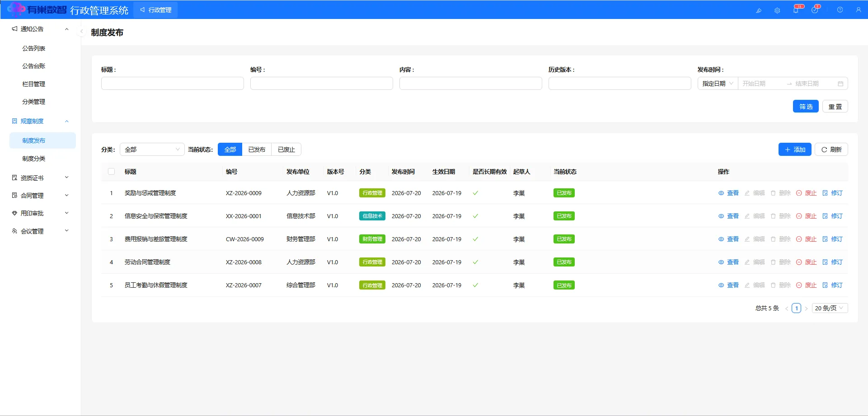Open the help question-mark icon
This screenshot has width=868, height=416.
coord(840,10)
